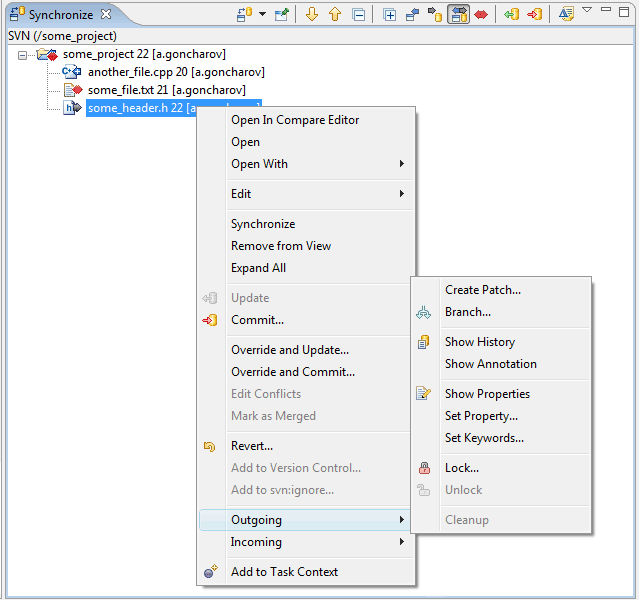Open the view menu triangle

(587, 11)
